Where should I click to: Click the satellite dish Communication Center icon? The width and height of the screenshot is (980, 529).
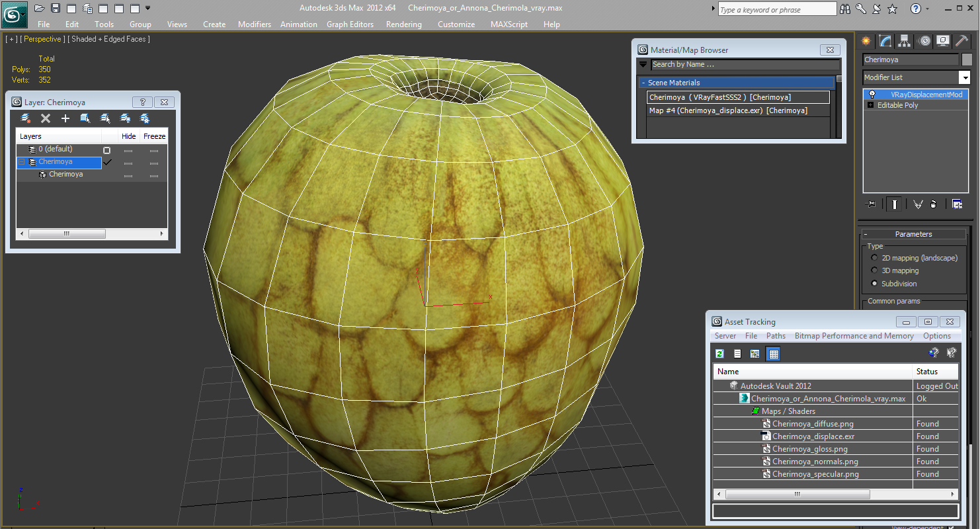point(877,9)
